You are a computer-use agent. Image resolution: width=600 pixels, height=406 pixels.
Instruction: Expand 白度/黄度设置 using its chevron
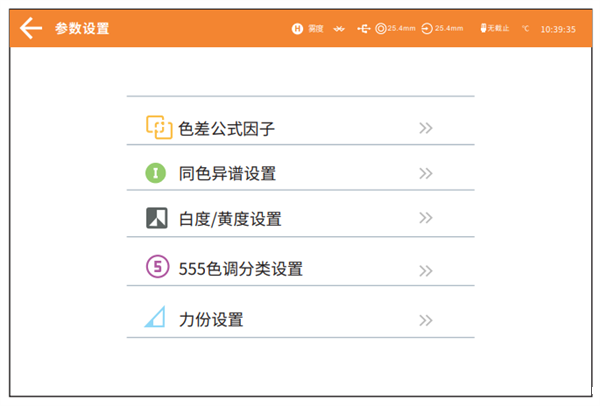pos(426,218)
